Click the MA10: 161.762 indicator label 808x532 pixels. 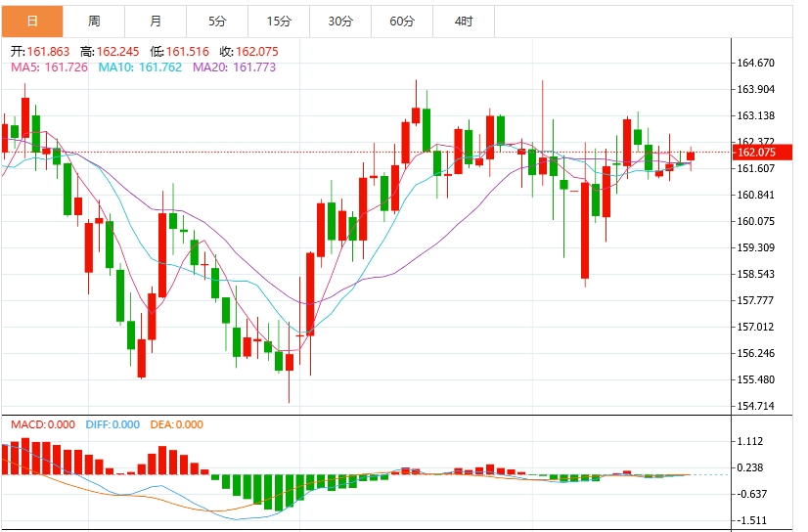pos(140,67)
